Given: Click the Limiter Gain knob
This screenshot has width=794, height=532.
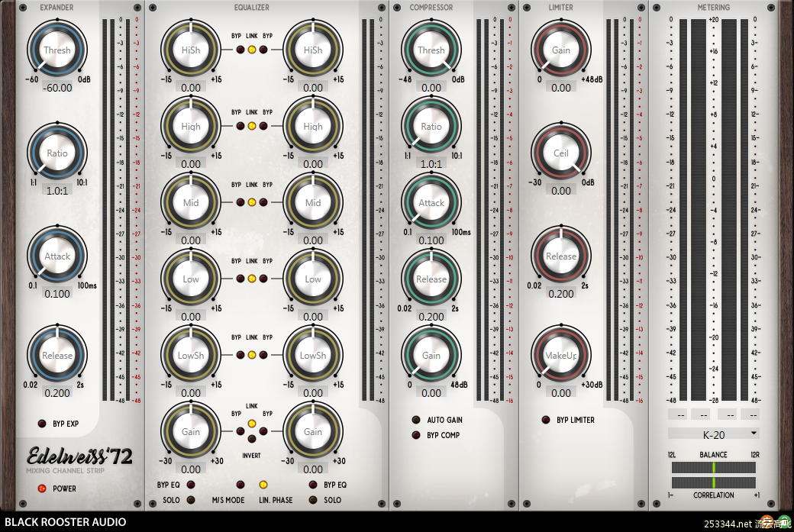Looking at the screenshot, I should (561, 50).
